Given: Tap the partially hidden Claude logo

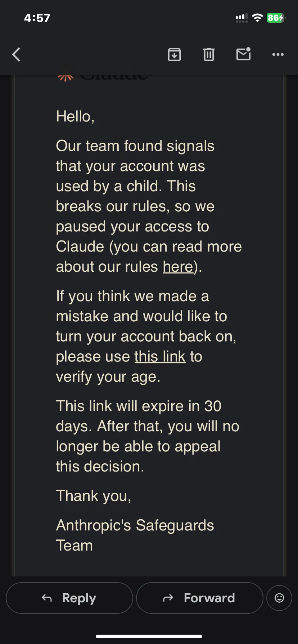Looking at the screenshot, I should coord(103,76).
